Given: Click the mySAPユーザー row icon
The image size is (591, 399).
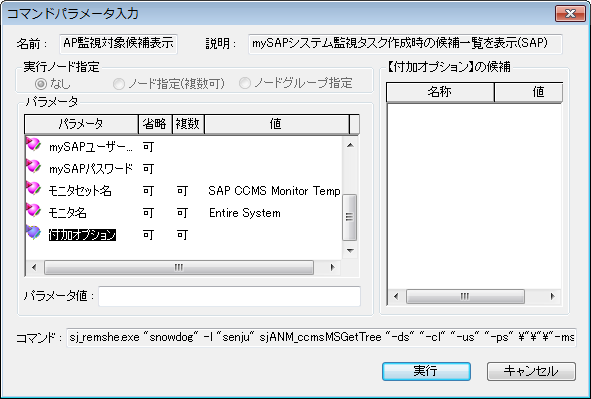Looking at the screenshot, I should (34, 145).
